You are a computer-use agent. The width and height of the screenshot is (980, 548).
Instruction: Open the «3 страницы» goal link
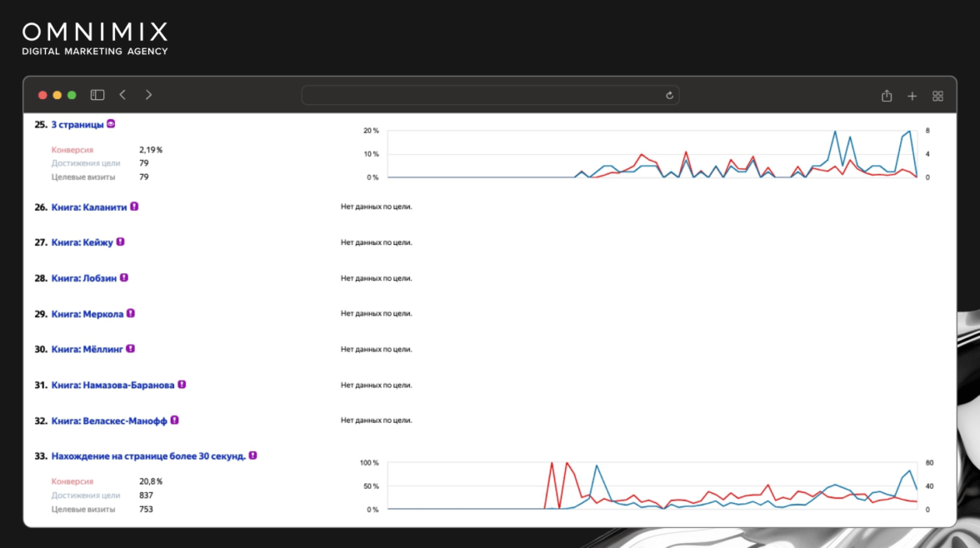(x=77, y=124)
